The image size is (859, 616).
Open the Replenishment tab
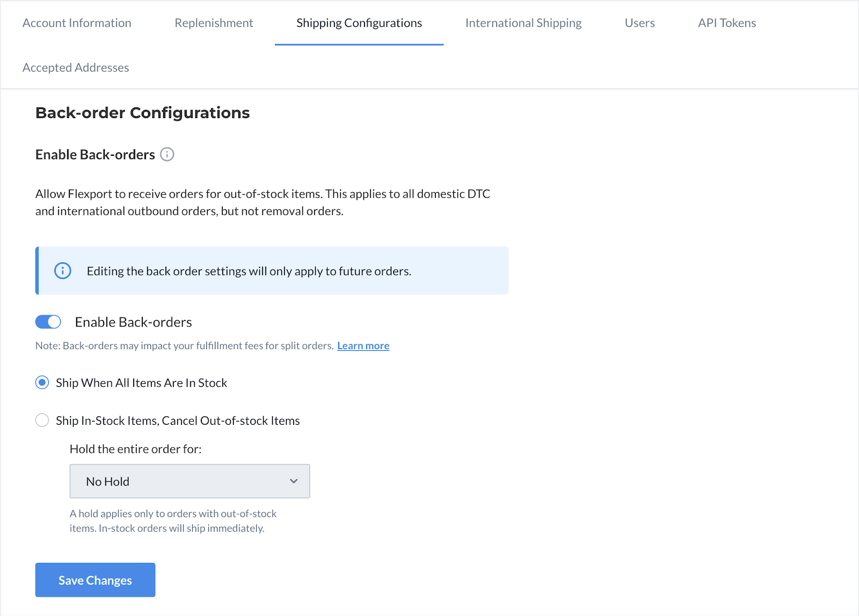click(x=213, y=23)
